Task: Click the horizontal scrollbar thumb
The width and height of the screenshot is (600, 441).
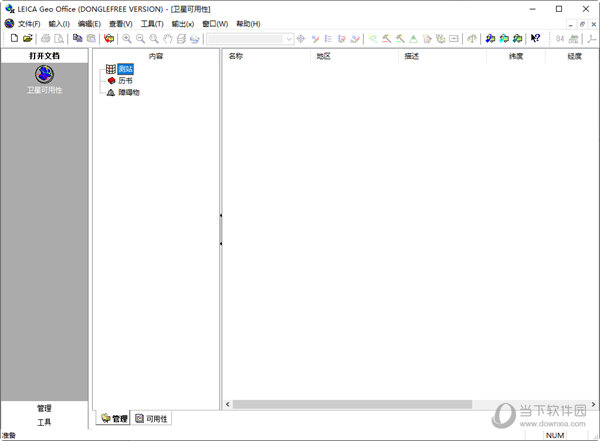Action: (352, 404)
